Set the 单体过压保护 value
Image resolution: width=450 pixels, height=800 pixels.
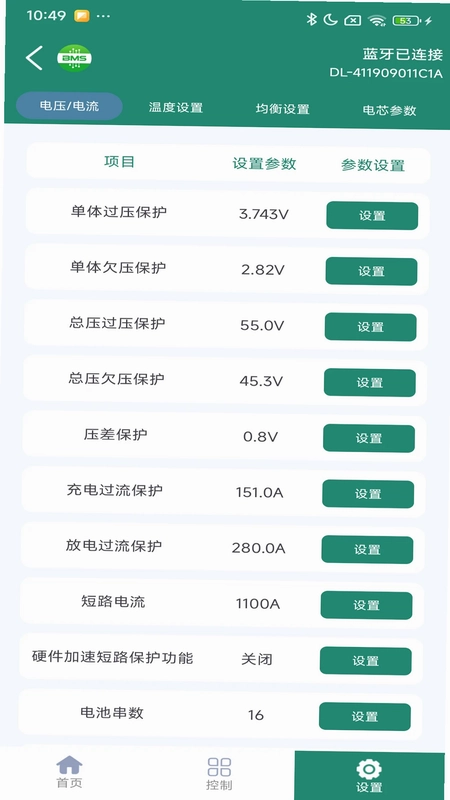[372, 216]
